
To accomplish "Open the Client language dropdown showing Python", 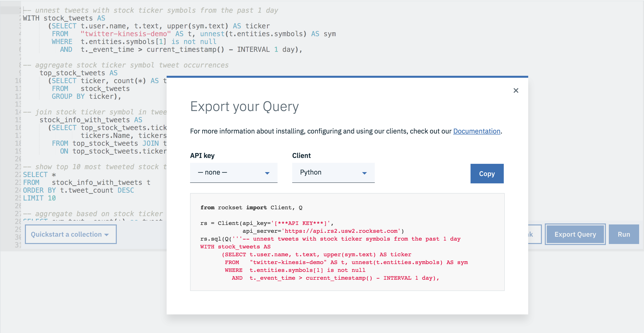I will pos(333,173).
